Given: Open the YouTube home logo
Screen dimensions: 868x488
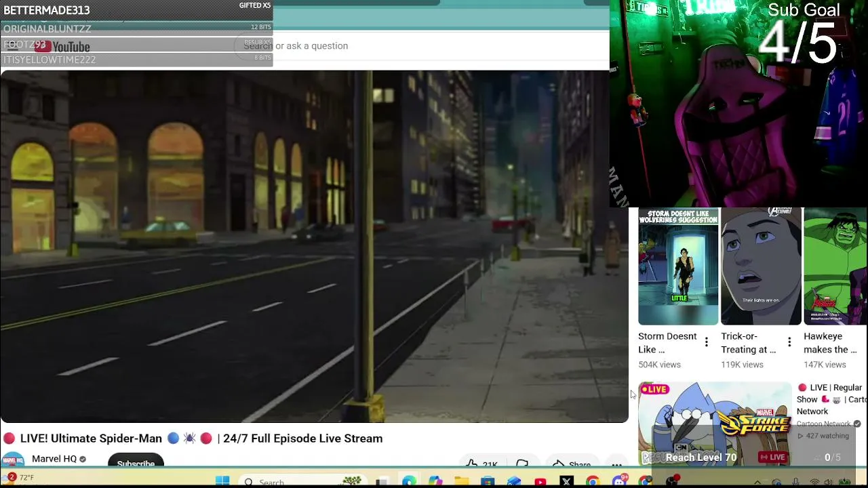Looking at the screenshot, I should point(62,46).
